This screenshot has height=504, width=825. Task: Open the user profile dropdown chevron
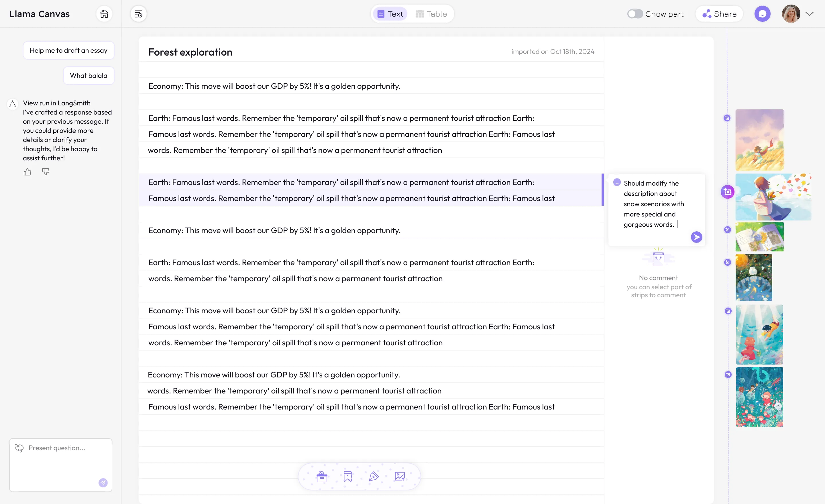pyautogui.click(x=810, y=14)
